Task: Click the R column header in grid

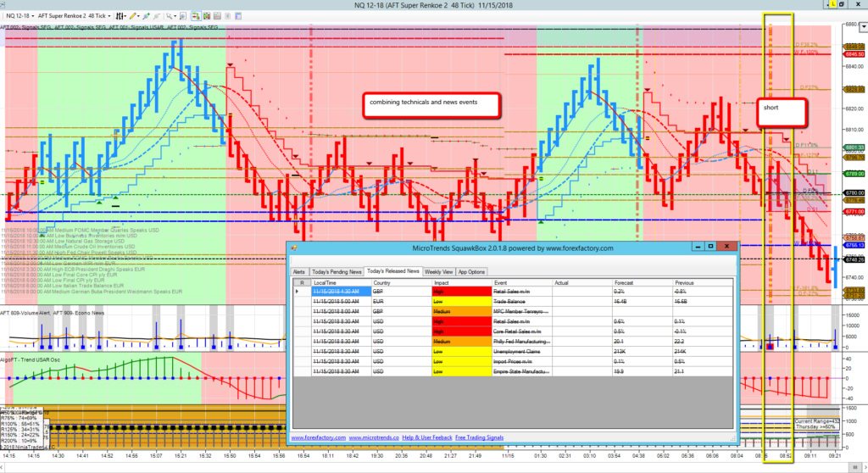Action: tap(302, 282)
